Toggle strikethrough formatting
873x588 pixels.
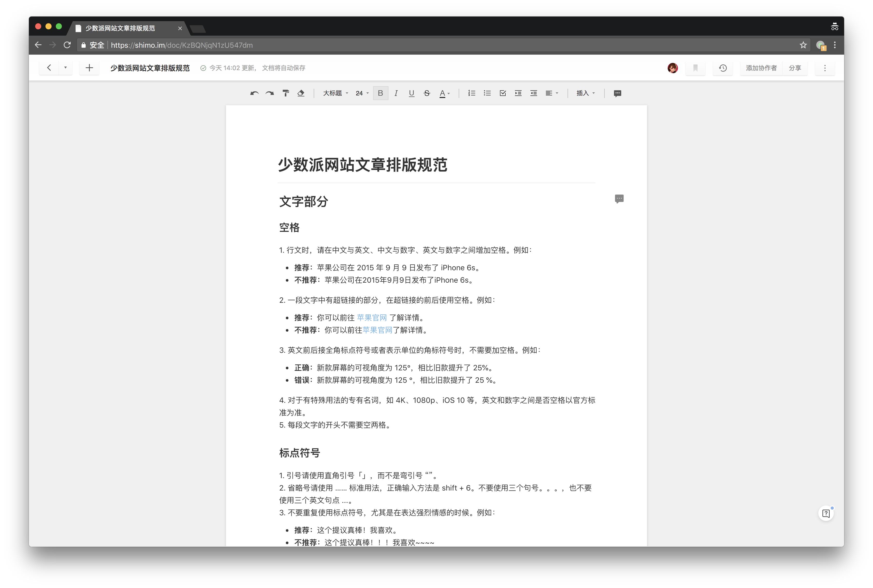tap(426, 93)
